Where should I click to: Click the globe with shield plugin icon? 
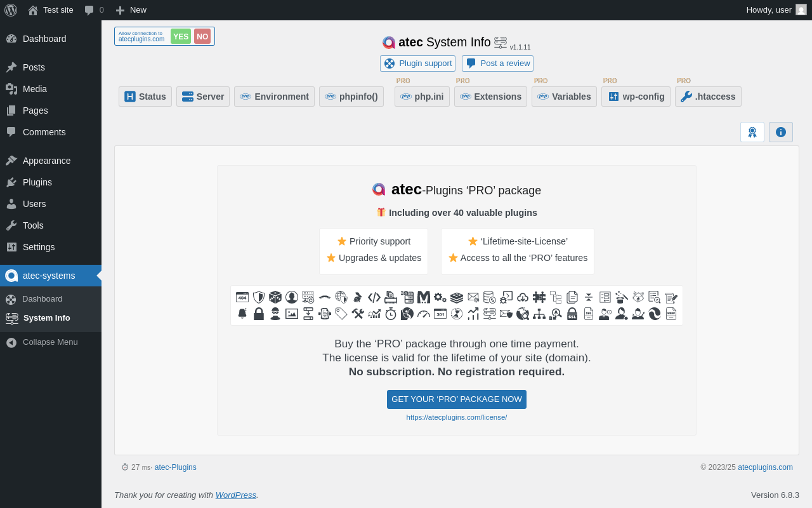[x=341, y=297]
